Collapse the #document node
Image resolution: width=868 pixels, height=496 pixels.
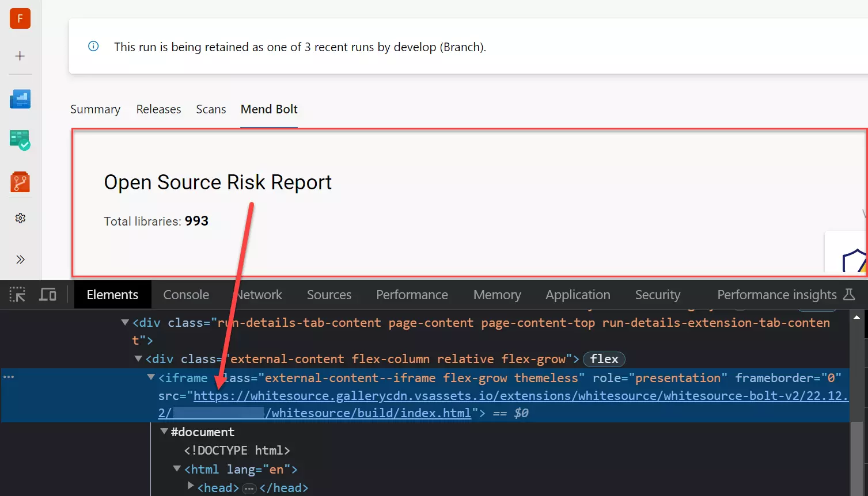164,431
